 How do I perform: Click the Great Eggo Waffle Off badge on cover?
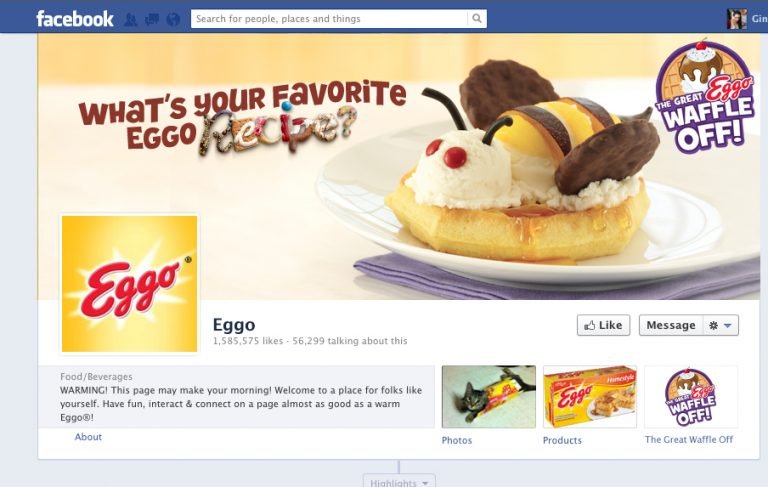click(705, 97)
